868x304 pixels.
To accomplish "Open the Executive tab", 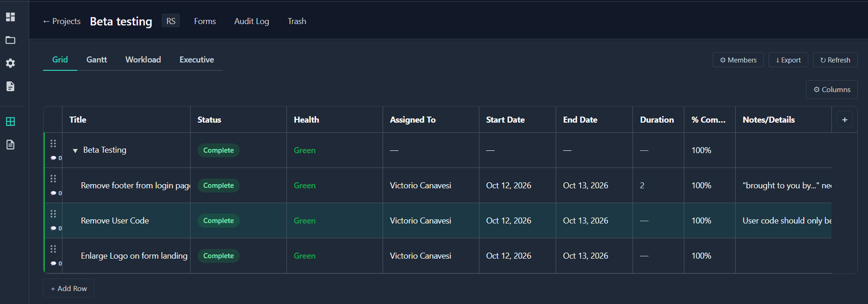I will click(197, 60).
